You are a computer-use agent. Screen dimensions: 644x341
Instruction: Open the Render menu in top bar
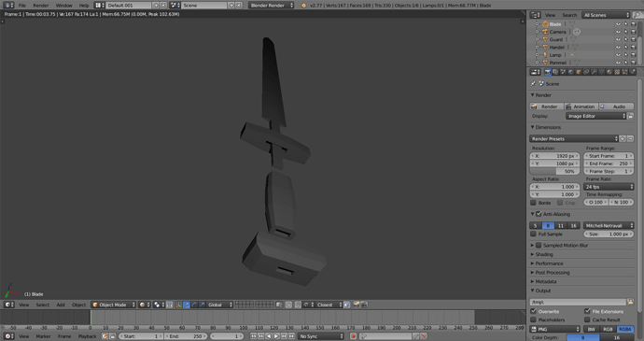point(41,6)
